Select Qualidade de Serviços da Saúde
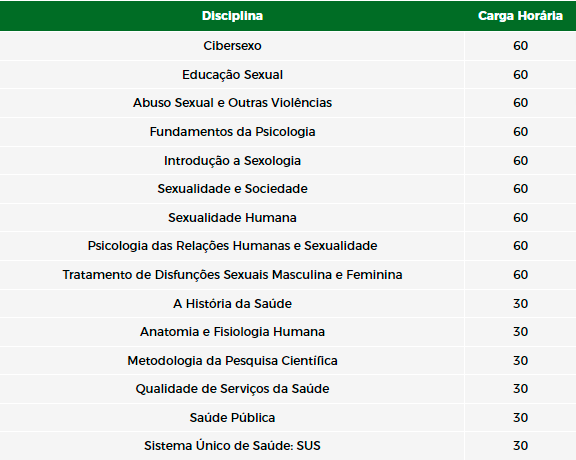This screenshot has width=576, height=460. click(x=232, y=389)
